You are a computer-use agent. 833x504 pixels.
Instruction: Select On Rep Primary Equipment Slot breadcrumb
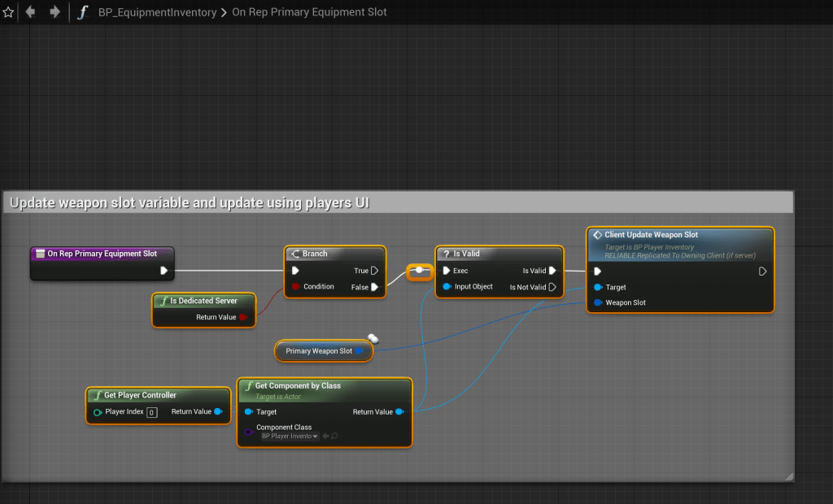pyautogui.click(x=310, y=12)
